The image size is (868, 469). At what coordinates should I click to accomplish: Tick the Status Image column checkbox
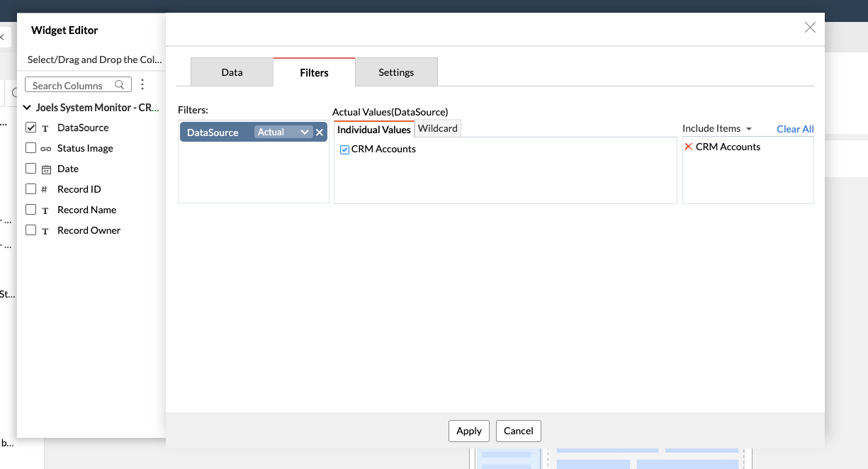30,148
